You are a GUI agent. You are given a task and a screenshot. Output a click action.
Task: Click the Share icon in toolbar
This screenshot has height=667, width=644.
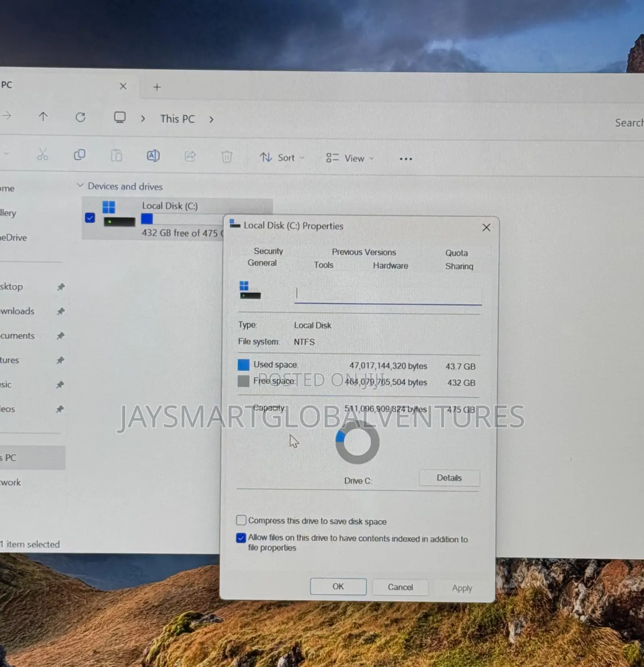pyautogui.click(x=190, y=156)
